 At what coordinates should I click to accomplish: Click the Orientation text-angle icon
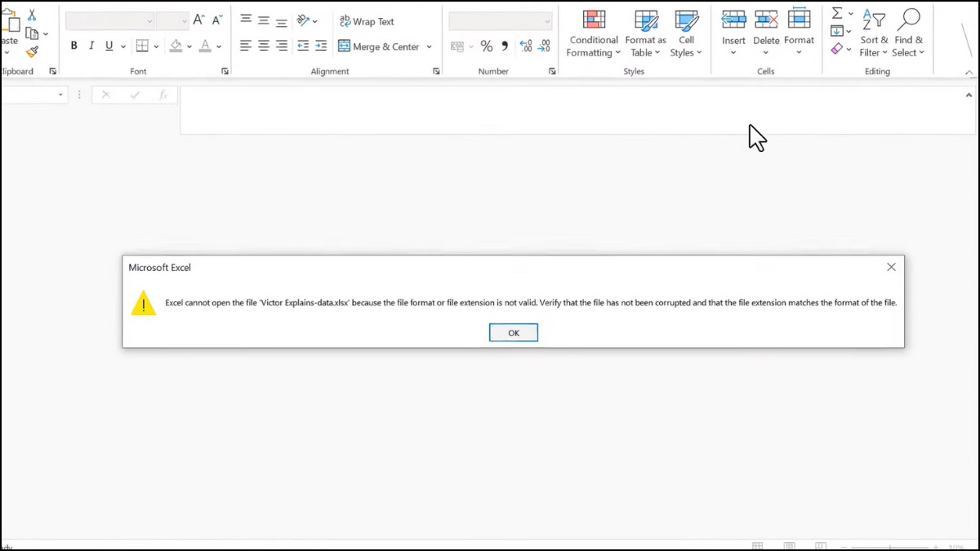[x=304, y=20]
